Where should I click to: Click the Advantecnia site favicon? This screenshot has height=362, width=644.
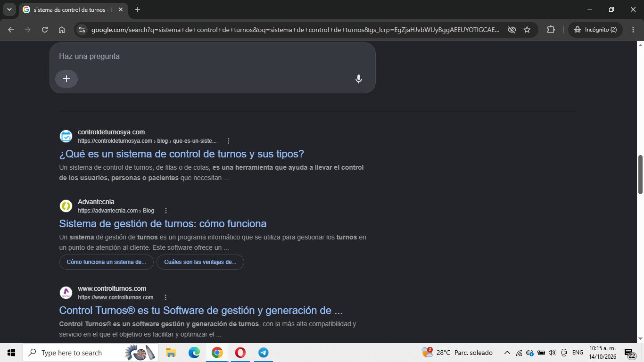(x=66, y=206)
